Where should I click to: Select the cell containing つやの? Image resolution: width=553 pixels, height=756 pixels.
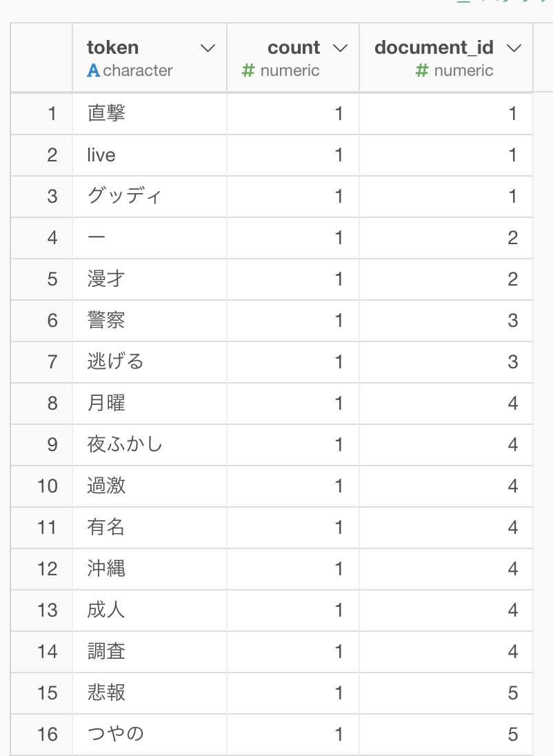[150, 735]
